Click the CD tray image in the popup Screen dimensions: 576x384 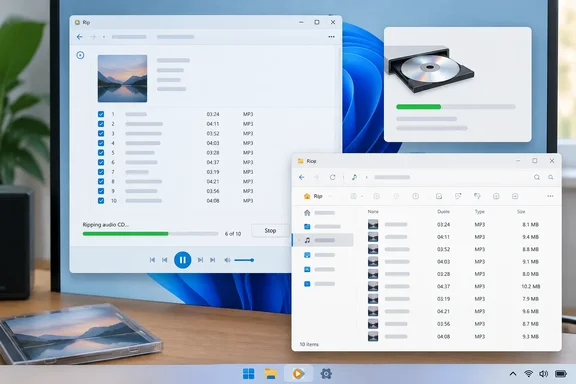429,69
